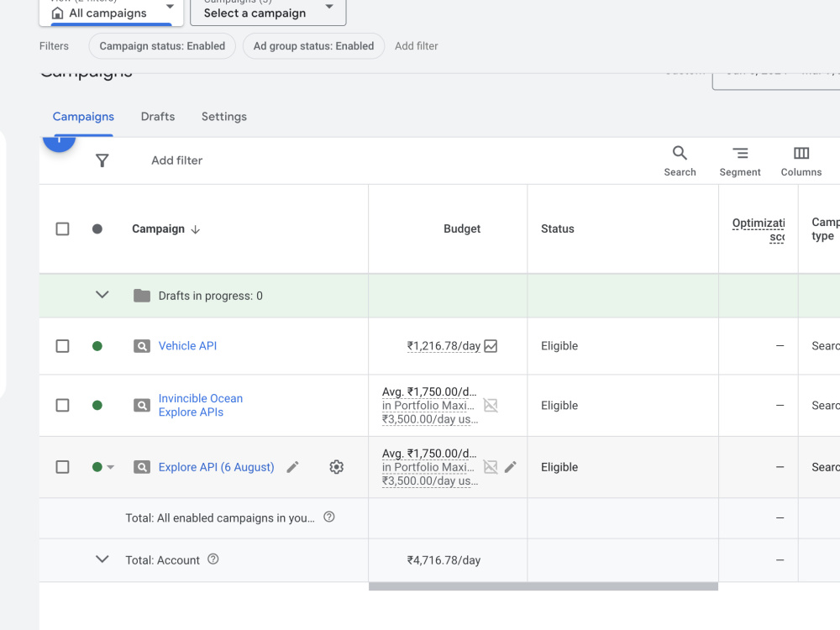The width and height of the screenshot is (840, 630).
Task: Open the Search tool in the table toolbar
Action: pos(680,160)
